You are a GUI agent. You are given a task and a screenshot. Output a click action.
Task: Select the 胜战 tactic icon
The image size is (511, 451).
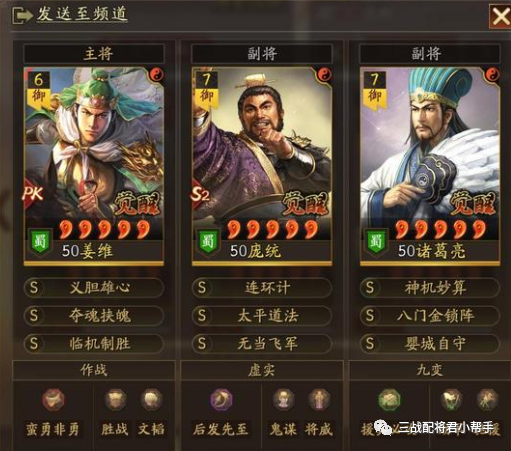pyautogui.click(x=115, y=399)
